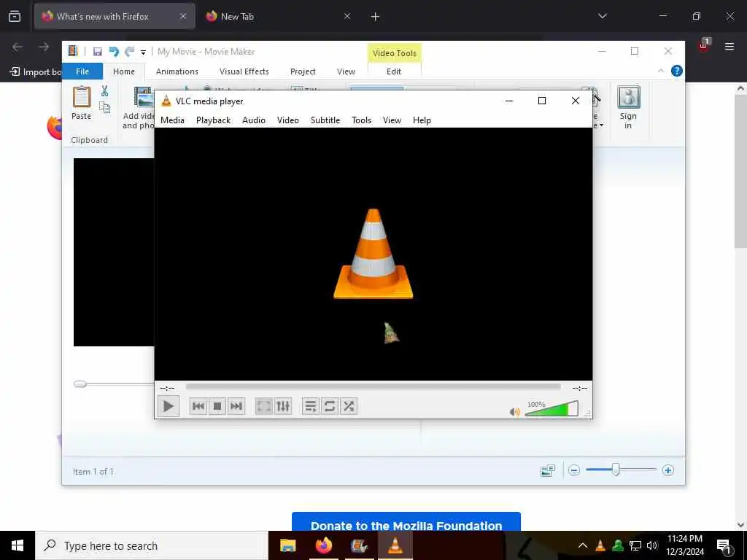Click the VLC playback seek bar
Viewport: 747px width, 560px height.
[x=373, y=388]
